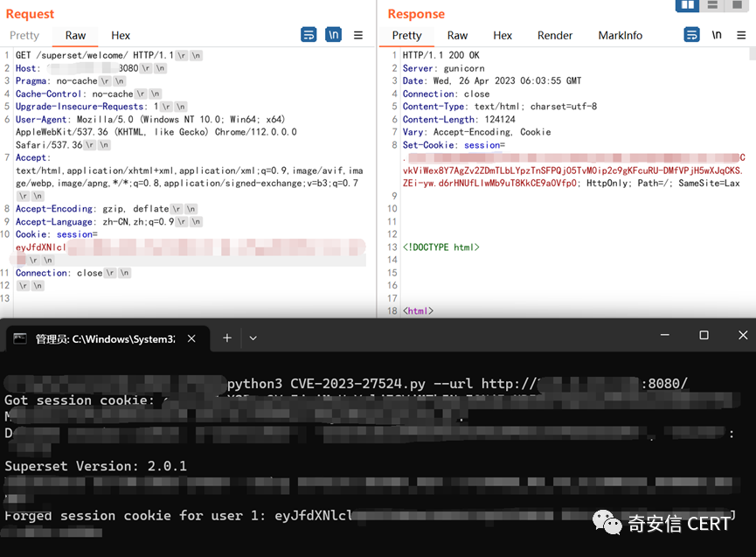Expand the terminal profile dropdown chevron

253,338
